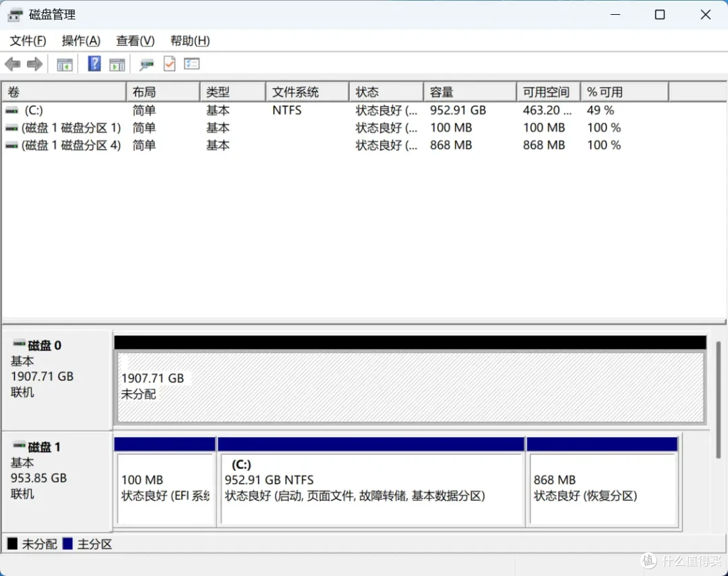This screenshot has height=576, width=728.
Task: Maximize the 磁盘管理 window
Action: click(x=660, y=15)
